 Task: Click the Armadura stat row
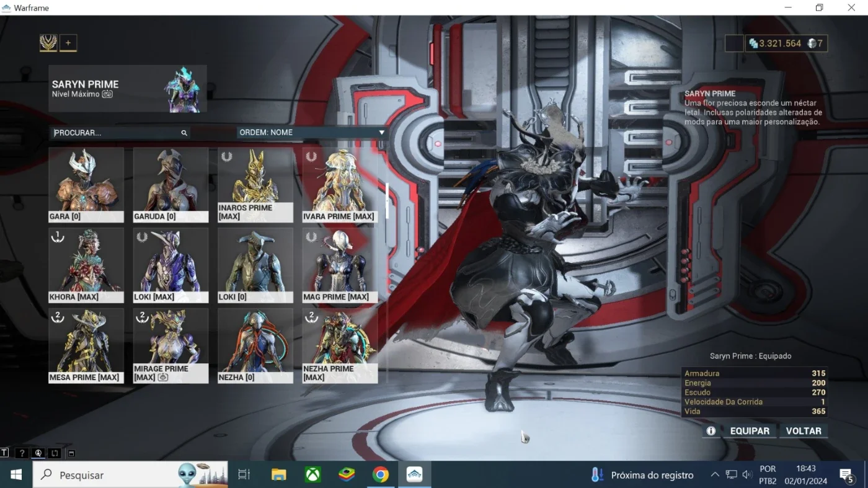755,373
